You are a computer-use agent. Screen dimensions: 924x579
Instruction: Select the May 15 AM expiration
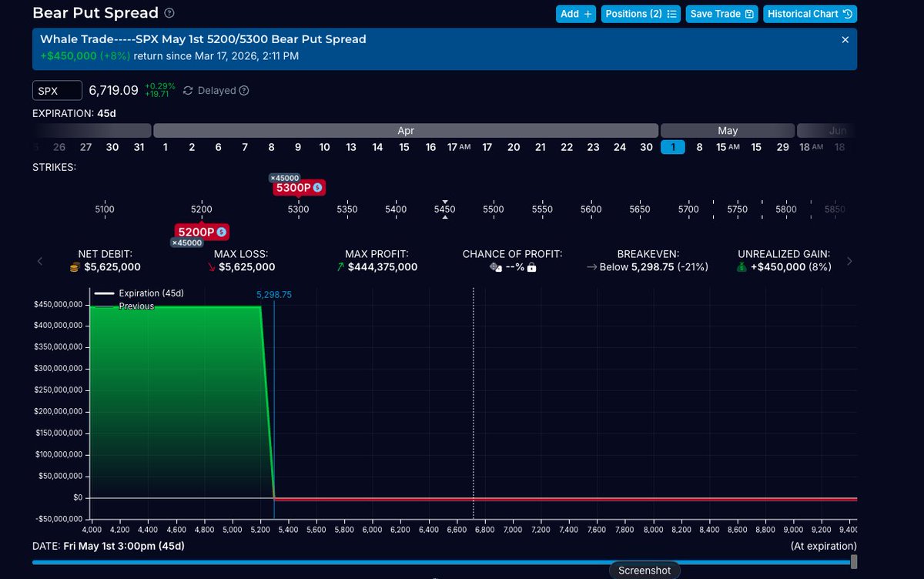[728, 147]
